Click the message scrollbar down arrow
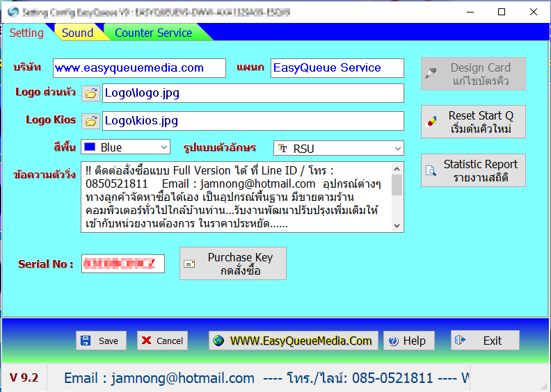The image size is (551, 392). click(x=397, y=226)
